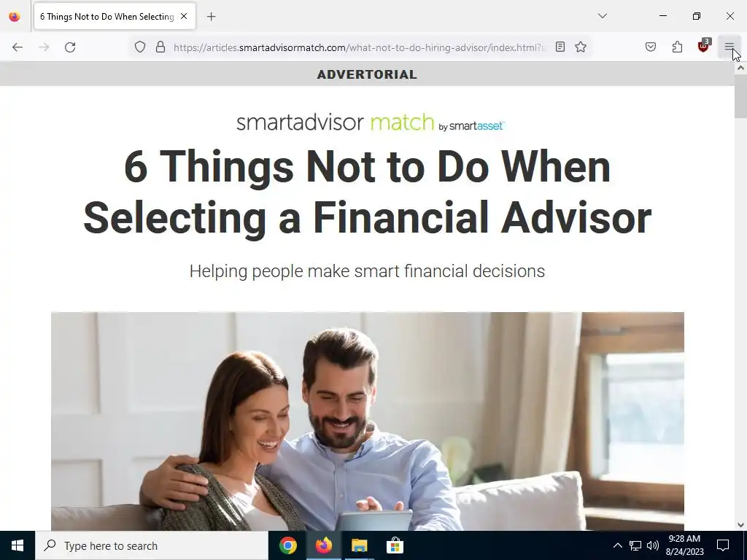Screen dimensions: 747x560
Task: Open tracking protection shield icon
Action: [x=139, y=47]
